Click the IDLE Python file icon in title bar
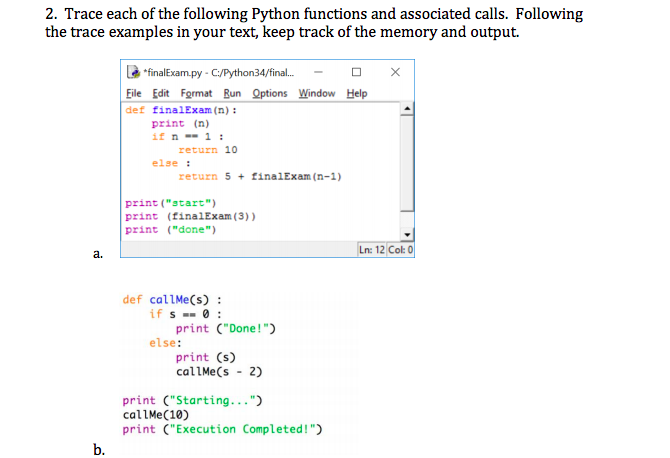 tap(133, 72)
